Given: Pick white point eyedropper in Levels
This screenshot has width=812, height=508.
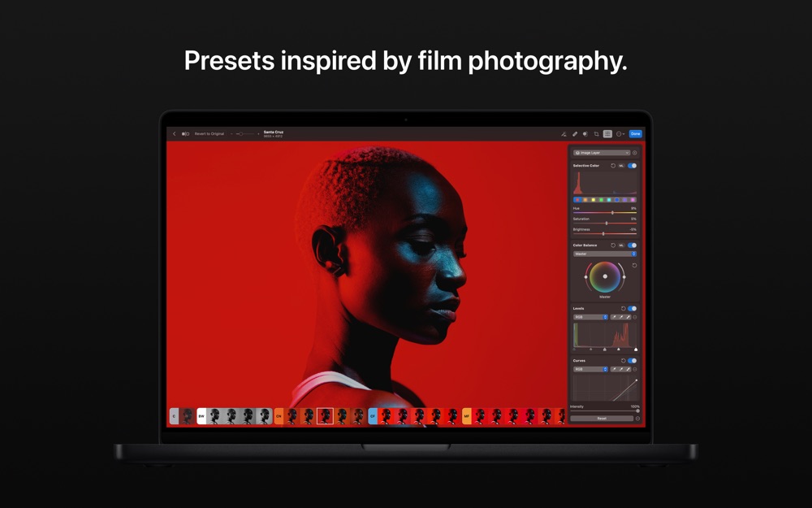Looking at the screenshot, I should point(628,317).
